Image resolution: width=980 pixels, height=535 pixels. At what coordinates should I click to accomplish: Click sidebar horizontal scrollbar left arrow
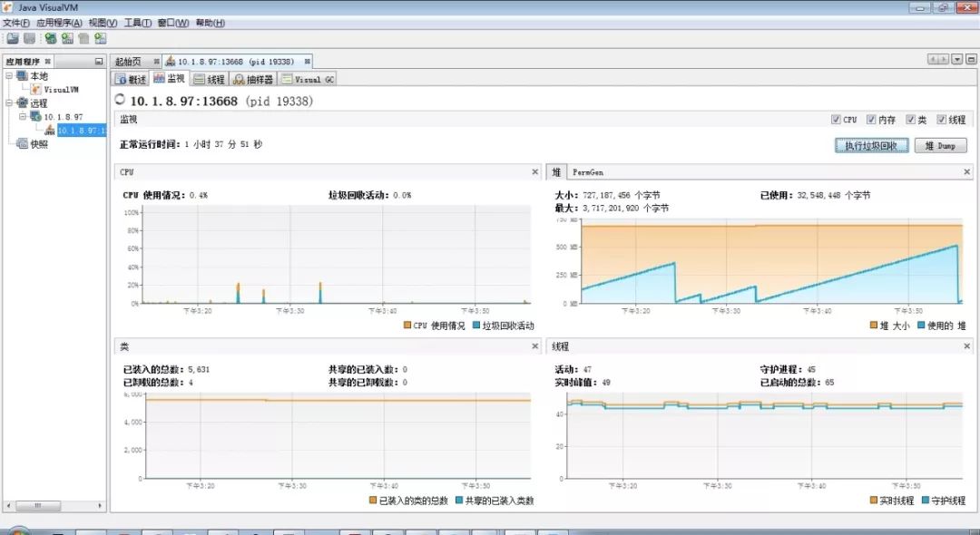(9, 506)
